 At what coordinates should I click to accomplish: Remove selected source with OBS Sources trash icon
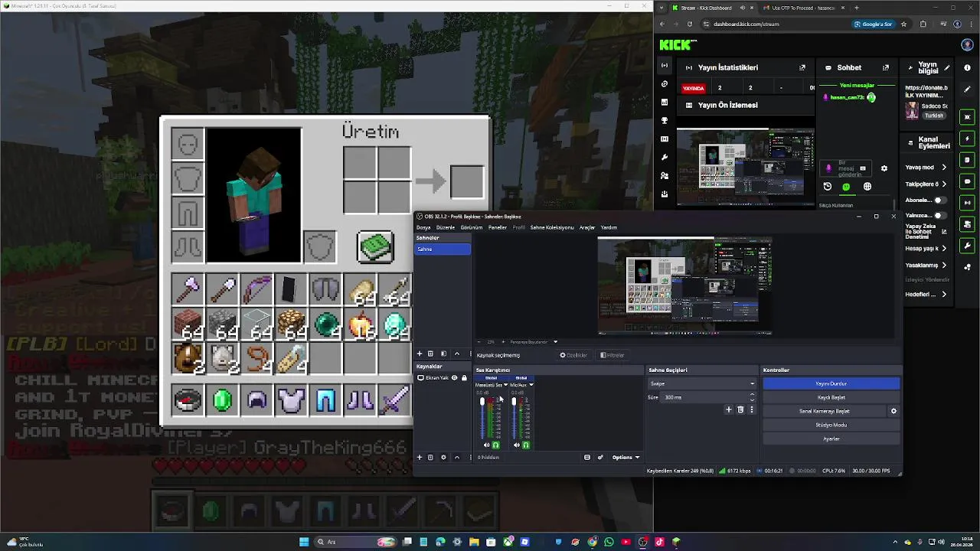[430, 457]
